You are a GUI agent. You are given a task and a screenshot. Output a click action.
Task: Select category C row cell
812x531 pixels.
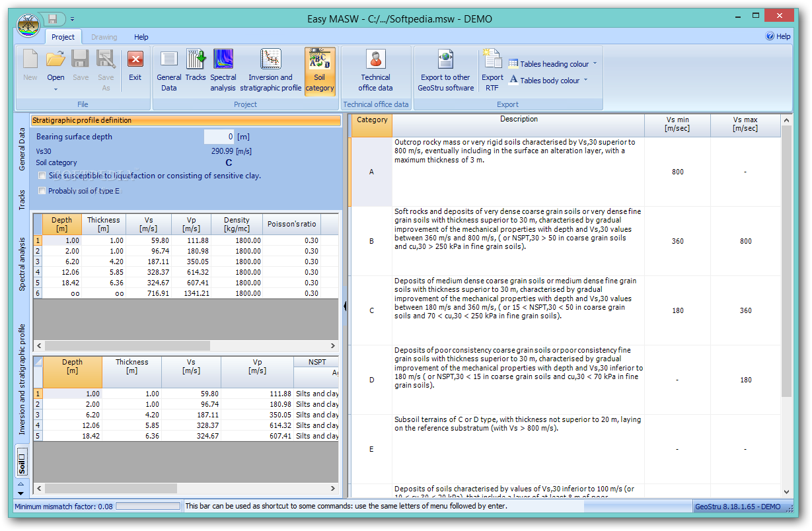371,310
